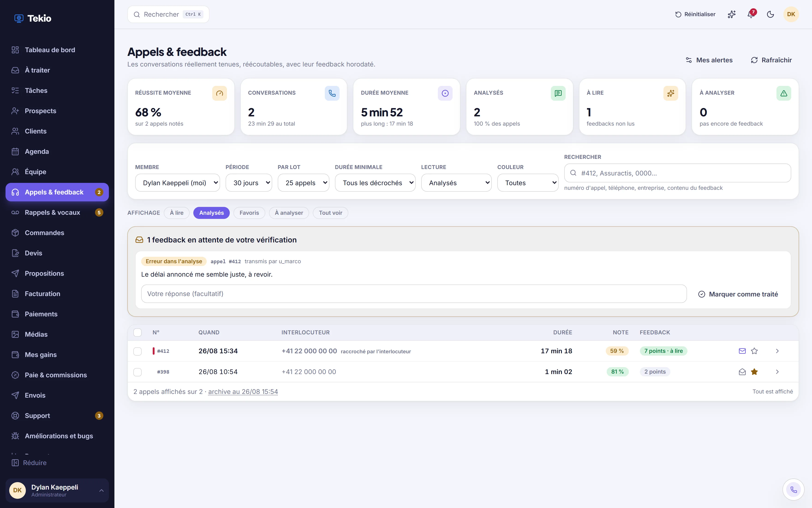Click the red color marker on call #412
The height and width of the screenshot is (508, 812).
coord(154,351)
